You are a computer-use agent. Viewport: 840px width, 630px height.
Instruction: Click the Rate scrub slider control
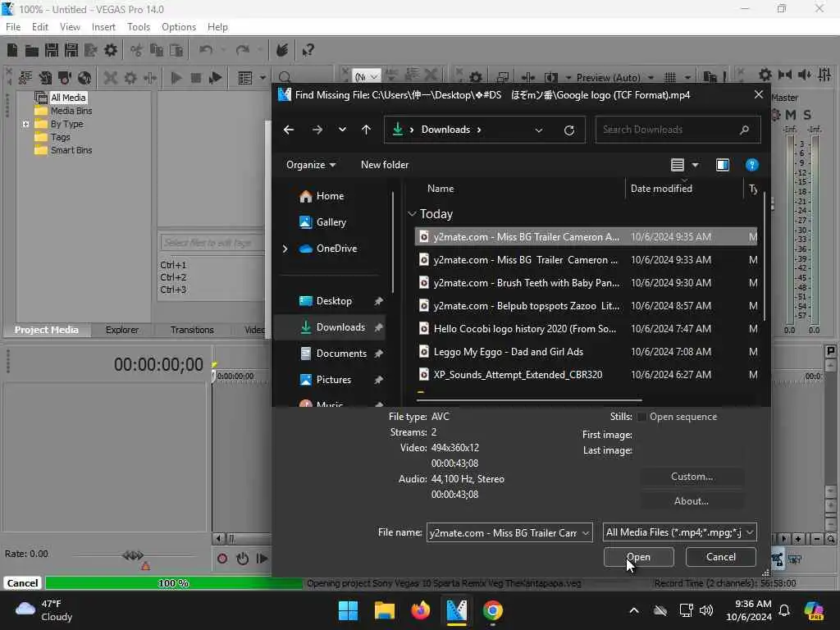click(133, 555)
